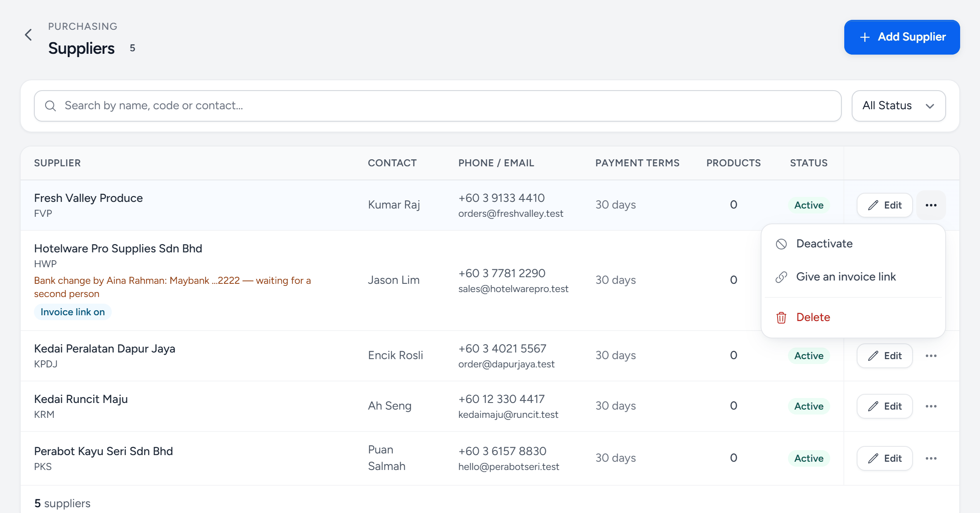Edit the Perabot Kayu Seri supplier
Image resolution: width=980 pixels, height=513 pixels.
pyautogui.click(x=884, y=458)
